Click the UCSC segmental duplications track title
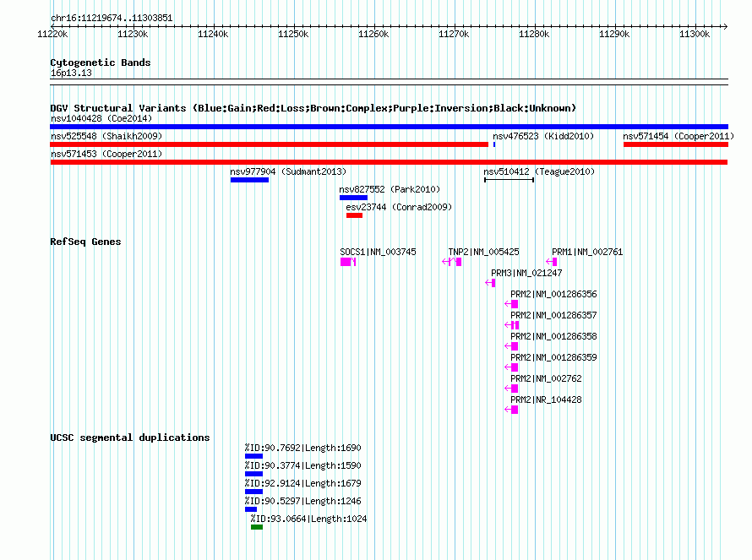Image resolution: width=752 pixels, height=560 pixels. coord(130,438)
